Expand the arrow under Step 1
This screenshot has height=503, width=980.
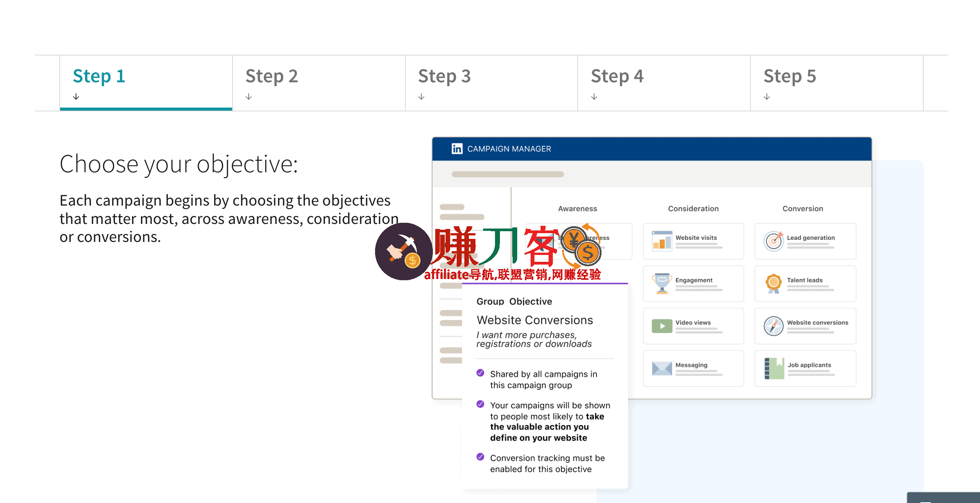click(x=76, y=96)
